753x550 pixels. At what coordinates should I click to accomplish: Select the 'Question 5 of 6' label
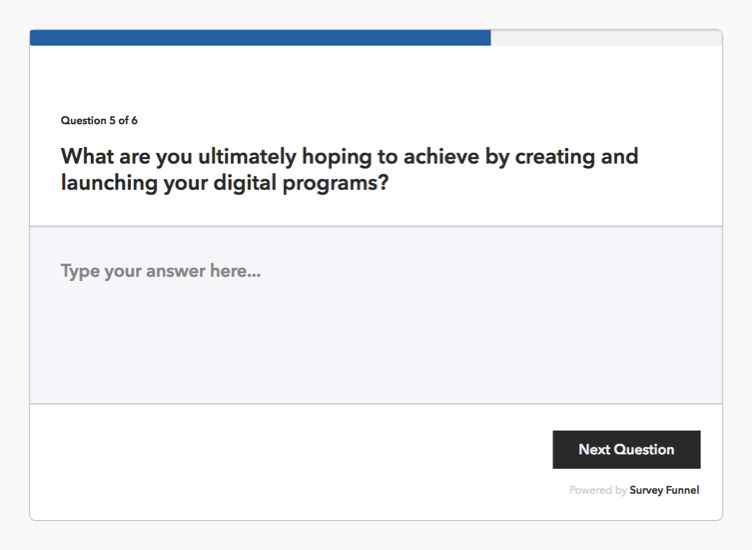pyautogui.click(x=99, y=121)
